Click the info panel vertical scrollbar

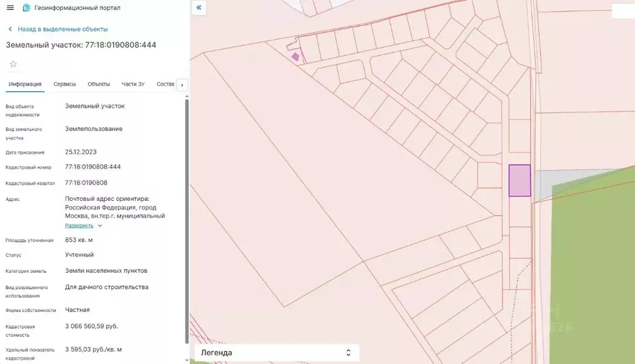coord(187,221)
